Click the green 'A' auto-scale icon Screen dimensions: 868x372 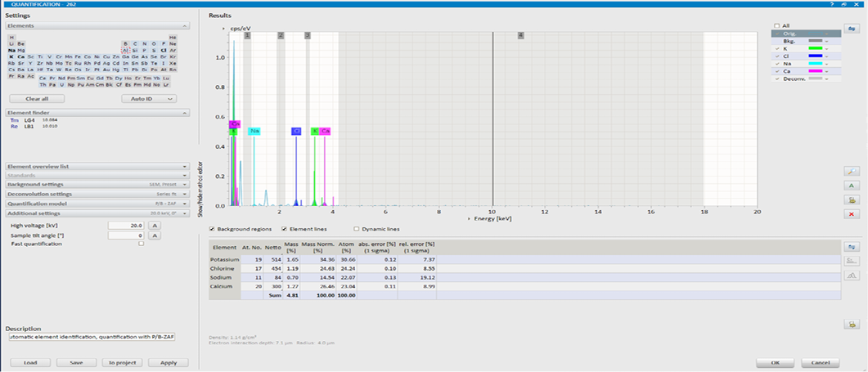tap(850, 186)
